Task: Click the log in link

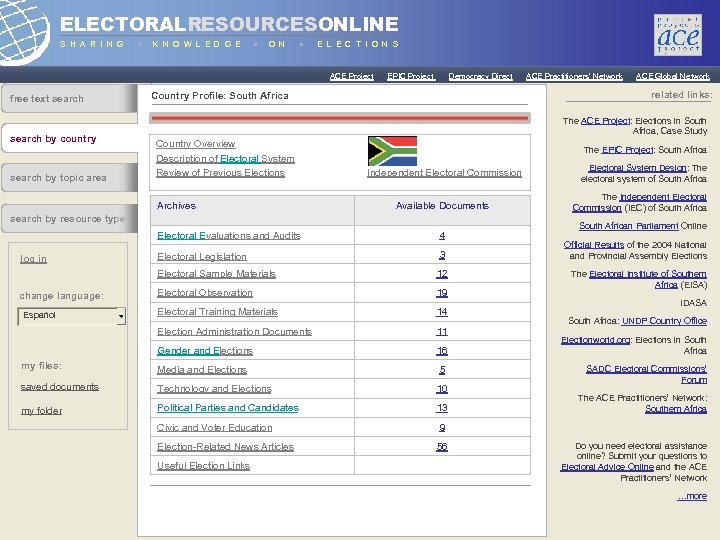Action: (33, 259)
